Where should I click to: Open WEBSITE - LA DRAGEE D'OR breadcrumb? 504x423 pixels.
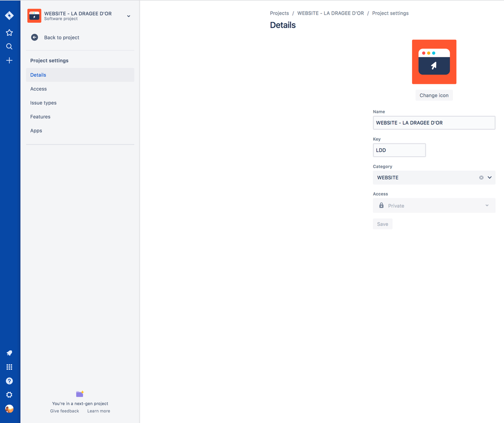click(x=330, y=13)
